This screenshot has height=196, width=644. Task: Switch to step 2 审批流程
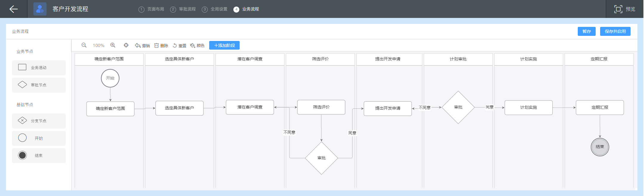[x=183, y=9]
